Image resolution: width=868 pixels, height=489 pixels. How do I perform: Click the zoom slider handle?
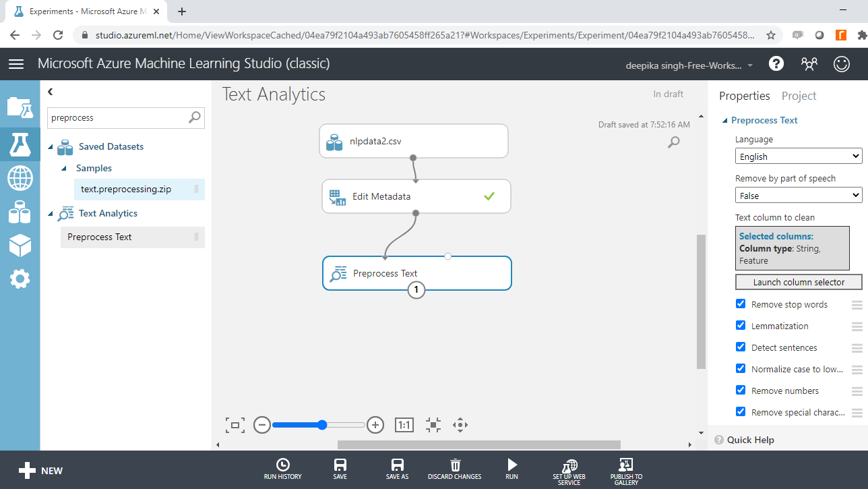tap(322, 425)
